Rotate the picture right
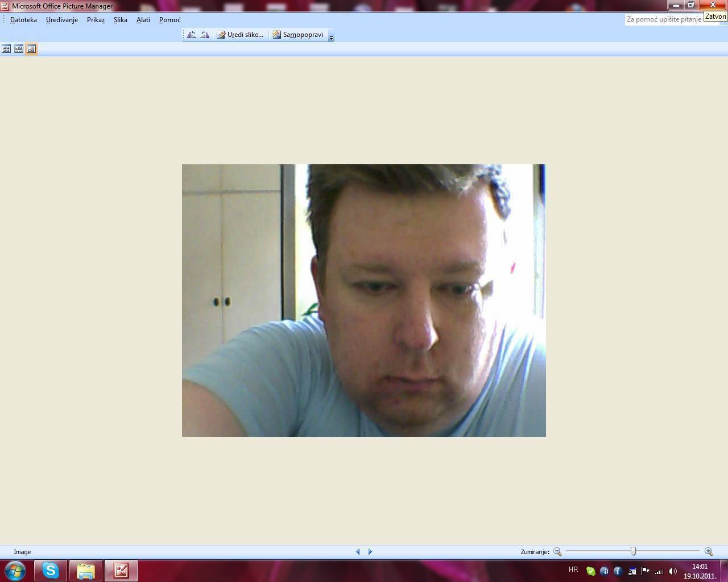 click(205, 35)
